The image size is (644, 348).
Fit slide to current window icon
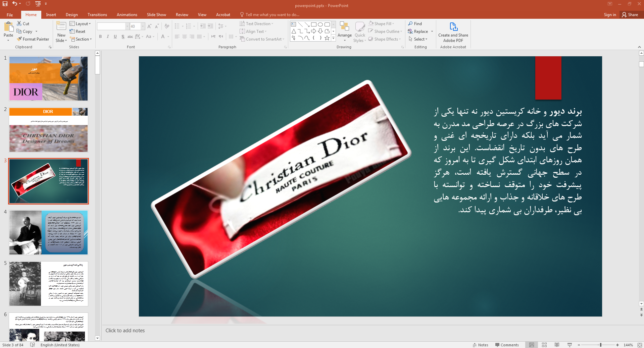640,345
